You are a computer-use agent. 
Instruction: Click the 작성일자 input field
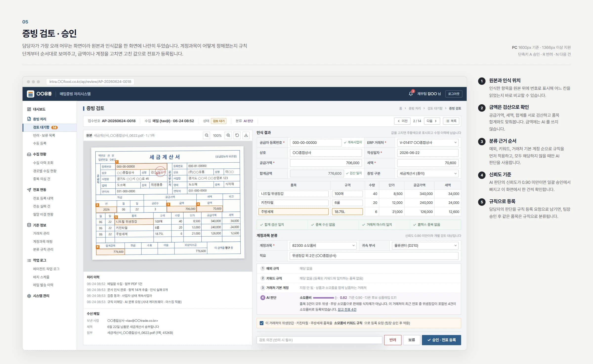(x=427, y=153)
